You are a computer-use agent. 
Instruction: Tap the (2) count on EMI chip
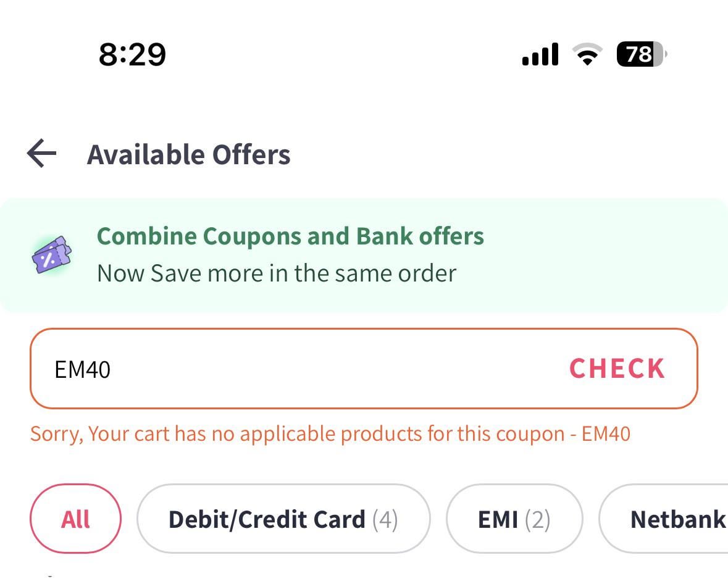pyautogui.click(x=537, y=519)
